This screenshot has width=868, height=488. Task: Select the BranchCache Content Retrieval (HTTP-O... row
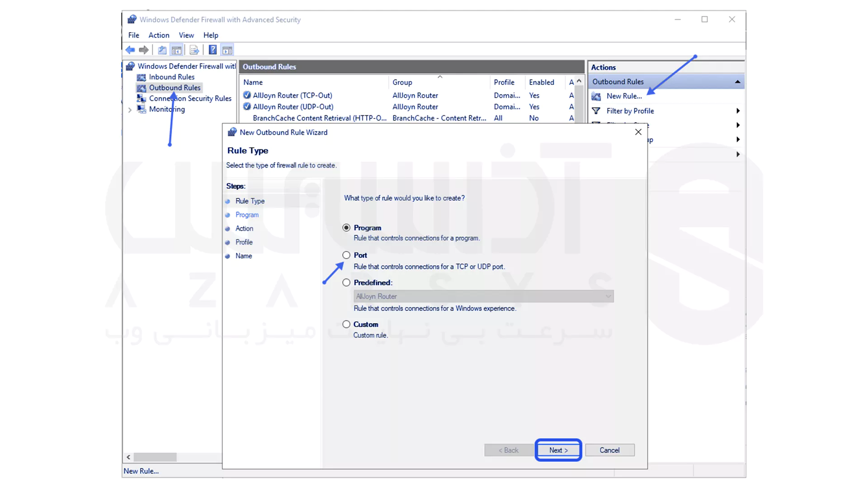[x=407, y=118]
